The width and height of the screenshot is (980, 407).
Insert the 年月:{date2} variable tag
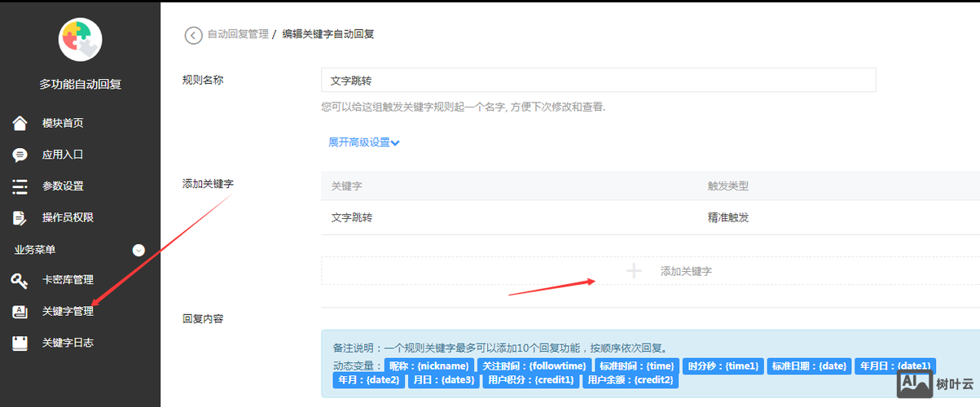point(369,380)
